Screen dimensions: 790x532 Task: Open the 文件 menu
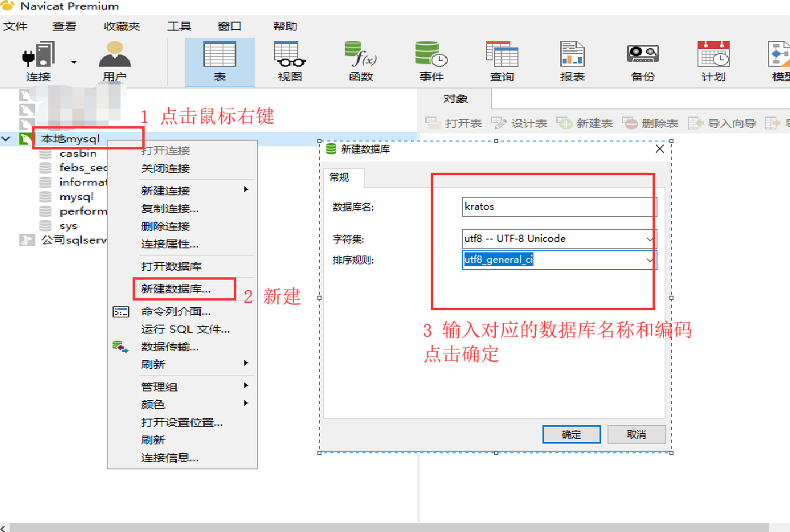click(x=15, y=27)
